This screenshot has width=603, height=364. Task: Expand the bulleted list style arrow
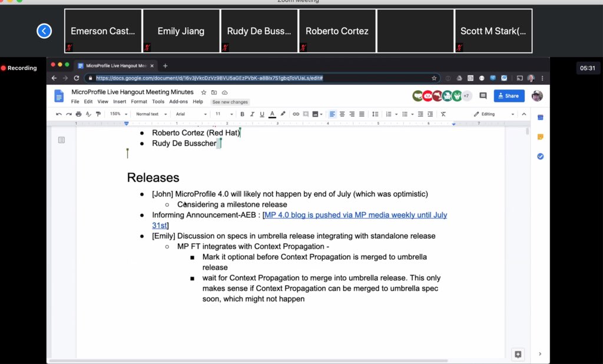[x=412, y=114]
